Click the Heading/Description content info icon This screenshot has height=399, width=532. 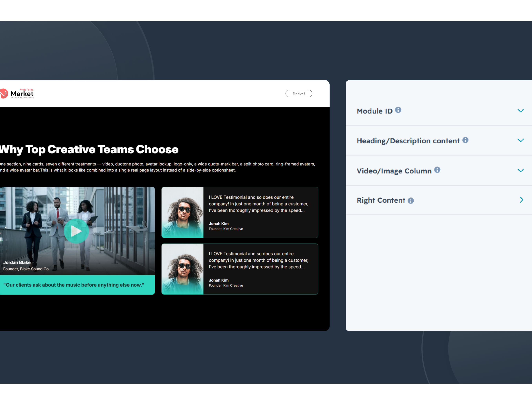[465, 140]
